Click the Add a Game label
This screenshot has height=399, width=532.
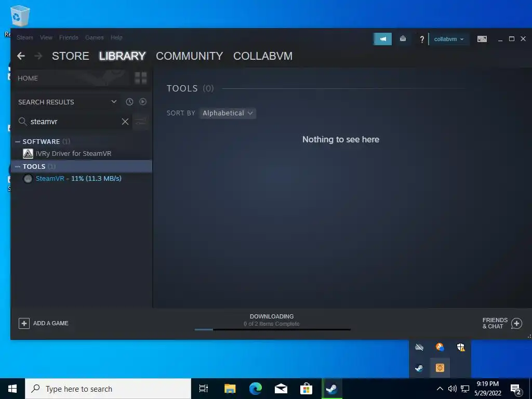tap(51, 323)
